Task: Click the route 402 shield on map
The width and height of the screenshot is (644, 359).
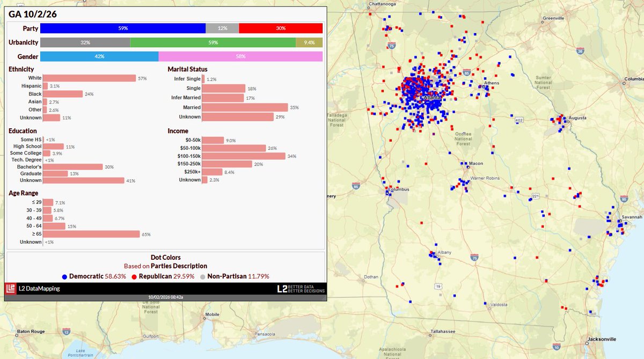Action: (518, 120)
